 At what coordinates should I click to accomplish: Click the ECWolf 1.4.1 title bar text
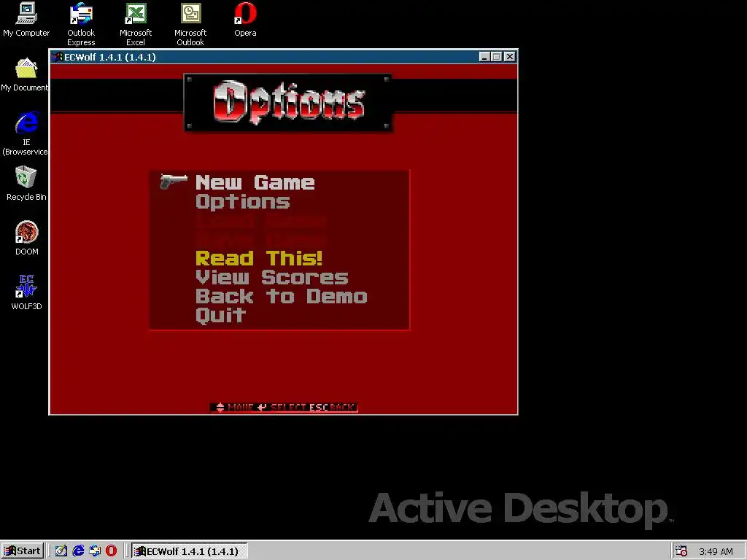click(110, 57)
